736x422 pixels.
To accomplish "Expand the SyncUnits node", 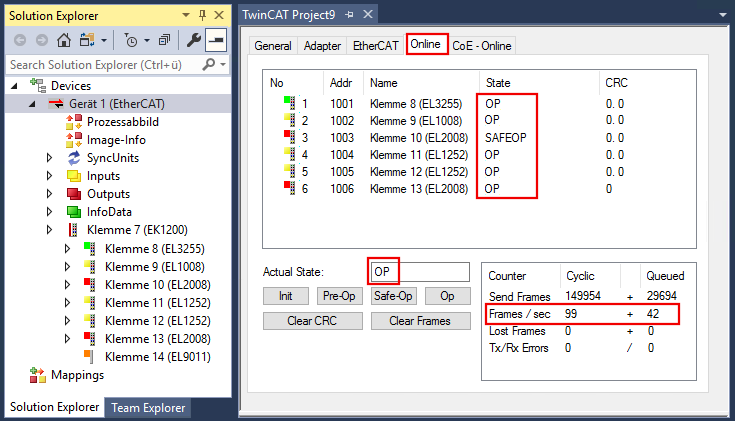I will (x=49, y=158).
